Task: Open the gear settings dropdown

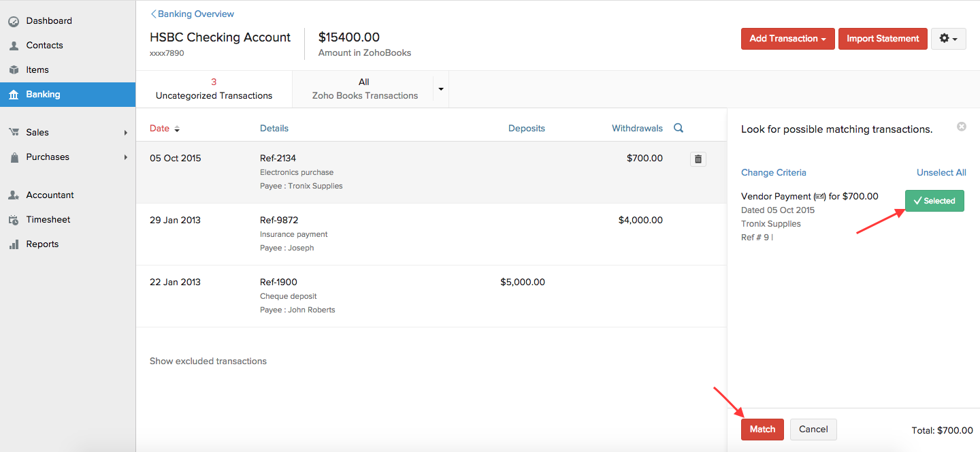Action: [x=948, y=39]
